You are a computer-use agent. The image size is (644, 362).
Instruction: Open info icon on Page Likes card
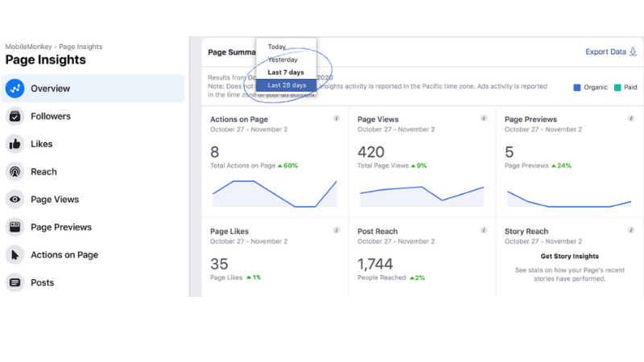coord(336,230)
